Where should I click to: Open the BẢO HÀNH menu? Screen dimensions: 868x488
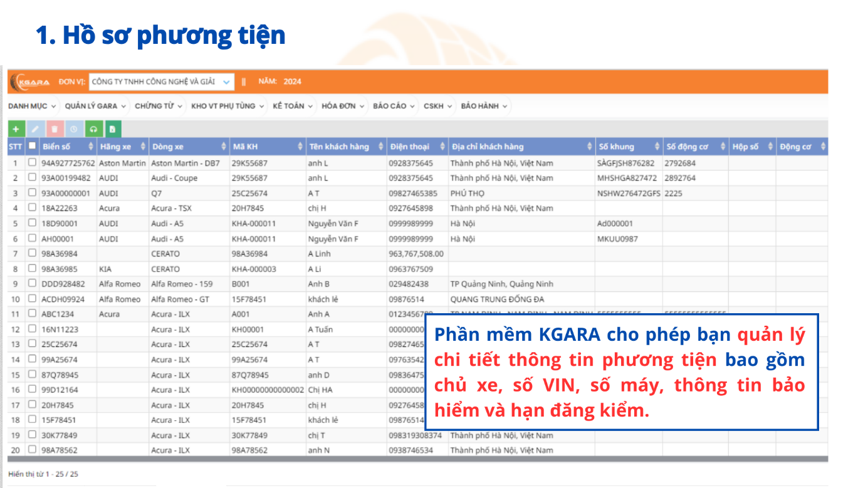pyautogui.click(x=484, y=106)
